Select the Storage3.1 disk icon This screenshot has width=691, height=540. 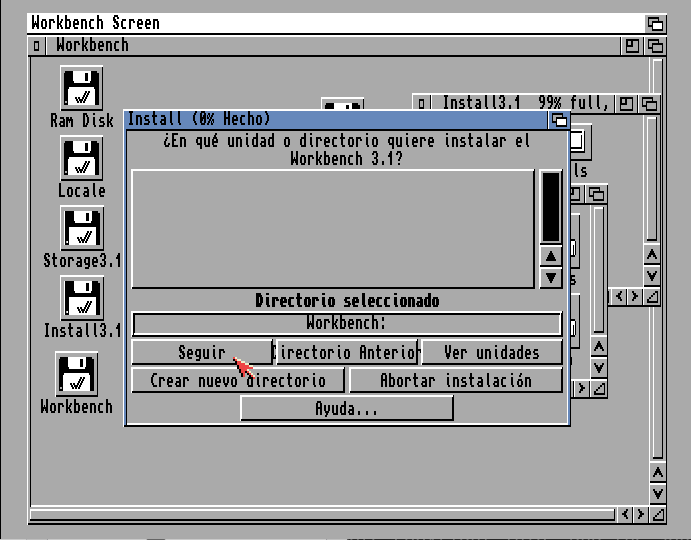tap(81, 228)
